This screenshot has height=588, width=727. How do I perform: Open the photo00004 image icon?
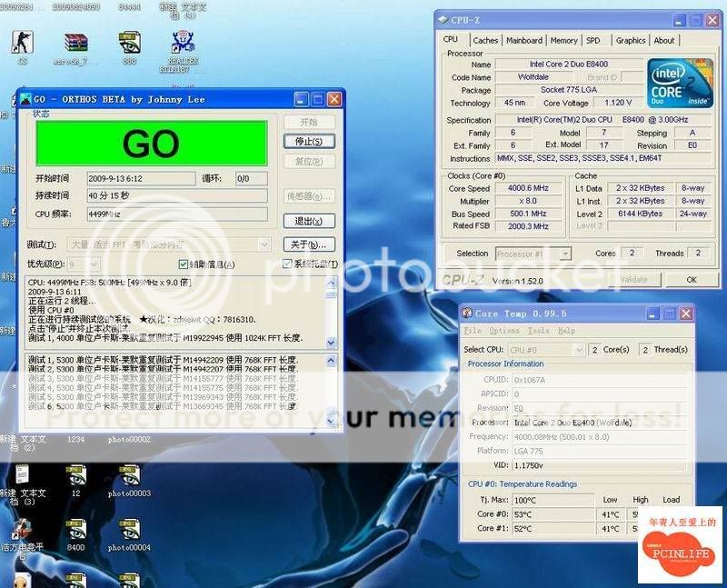coord(129,531)
